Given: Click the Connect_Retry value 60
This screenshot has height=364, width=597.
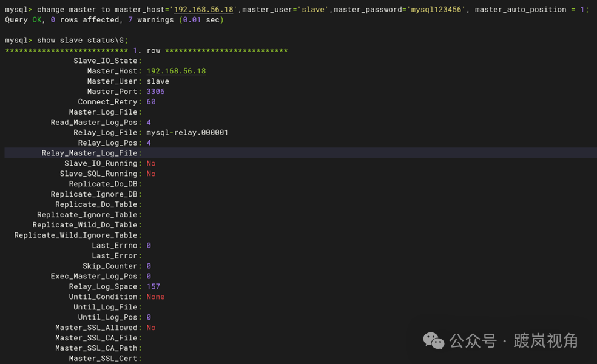Looking at the screenshot, I should pyautogui.click(x=151, y=102).
